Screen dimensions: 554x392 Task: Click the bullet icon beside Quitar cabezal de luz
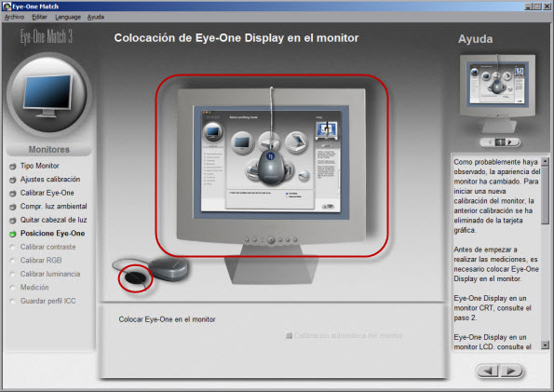(13, 221)
